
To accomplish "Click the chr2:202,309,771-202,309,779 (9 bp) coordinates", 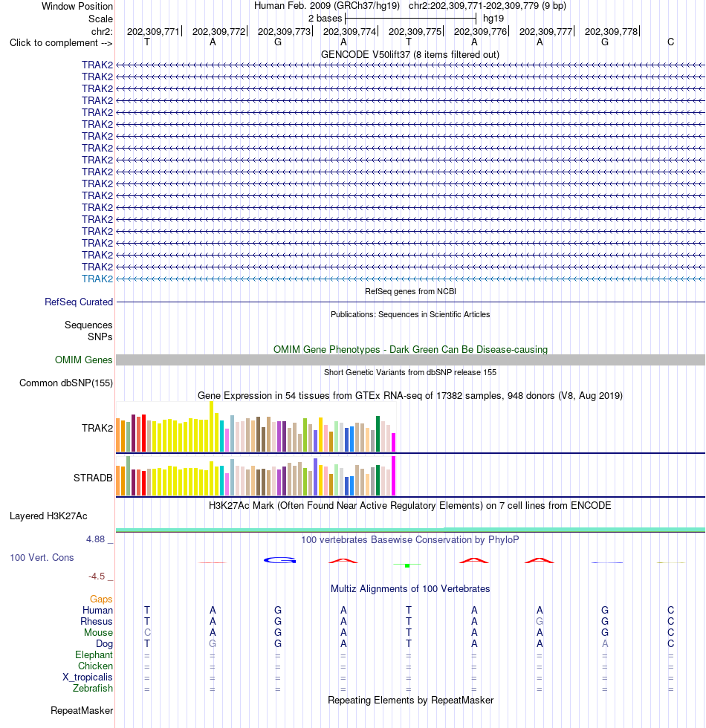I will [x=488, y=6].
